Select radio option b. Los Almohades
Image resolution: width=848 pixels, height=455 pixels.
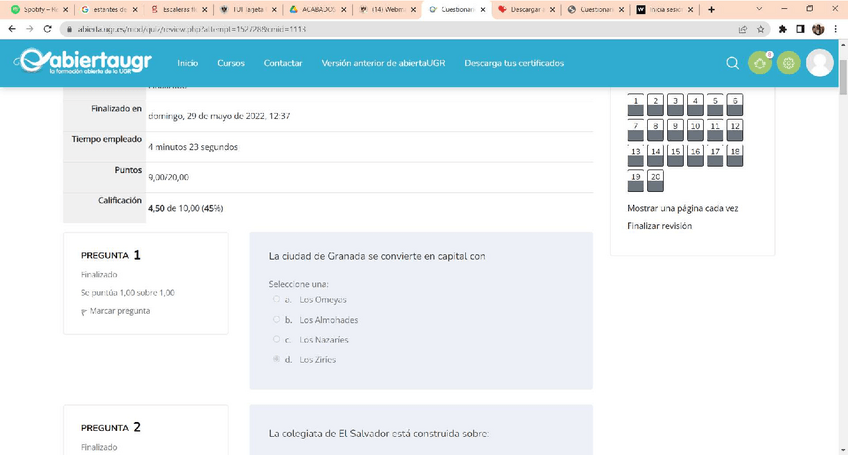[x=277, y=320]
